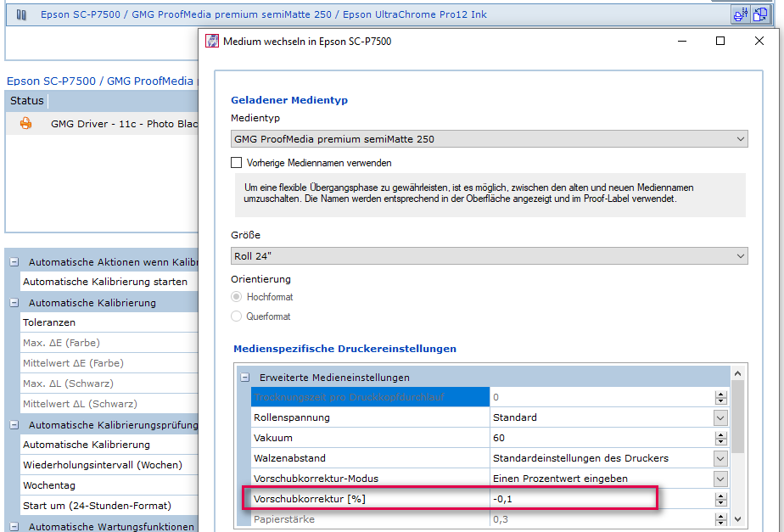The height and width of the screenshot is (532, 784).
Task: Increase Vorschubkorrektur [%] with up stepper arrow
Action: coord(720,496)
